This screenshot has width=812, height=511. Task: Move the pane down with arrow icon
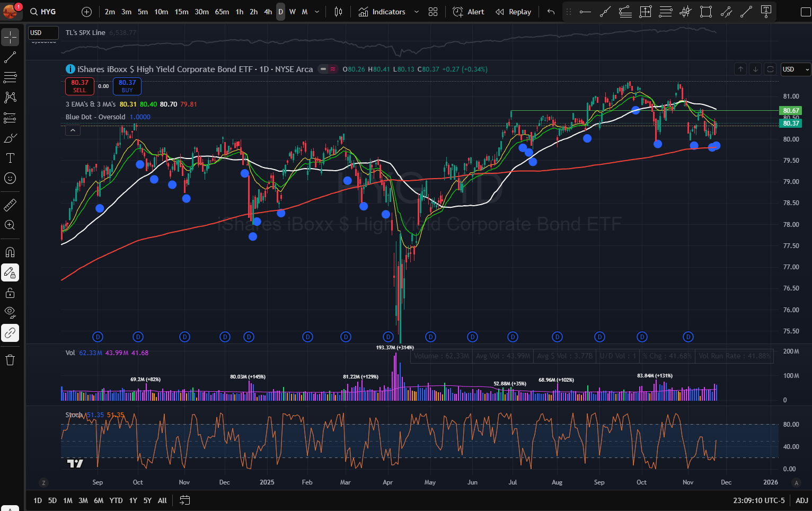[756, 69]
